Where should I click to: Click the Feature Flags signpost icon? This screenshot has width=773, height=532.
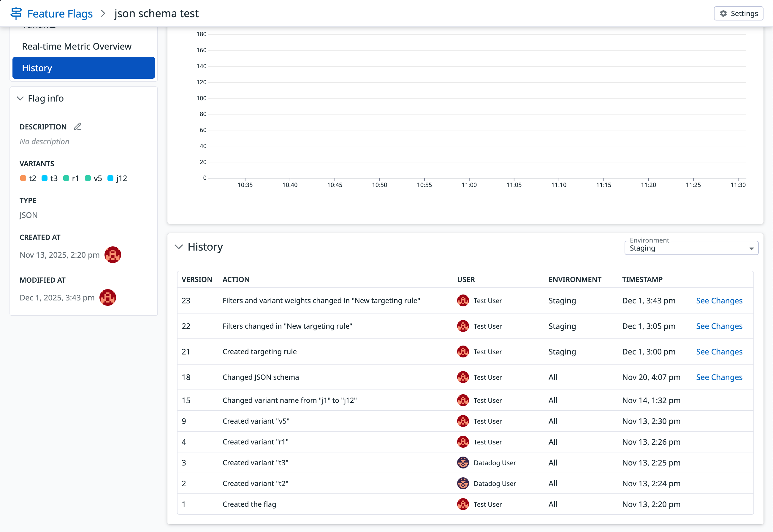pyautogui.click(x=16, y=13)
